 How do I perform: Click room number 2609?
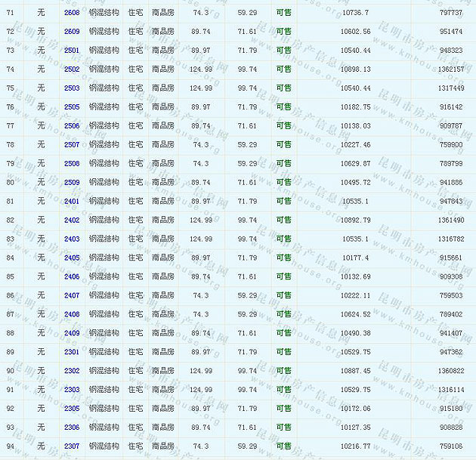pyautogui.click(x=72, y=32)
